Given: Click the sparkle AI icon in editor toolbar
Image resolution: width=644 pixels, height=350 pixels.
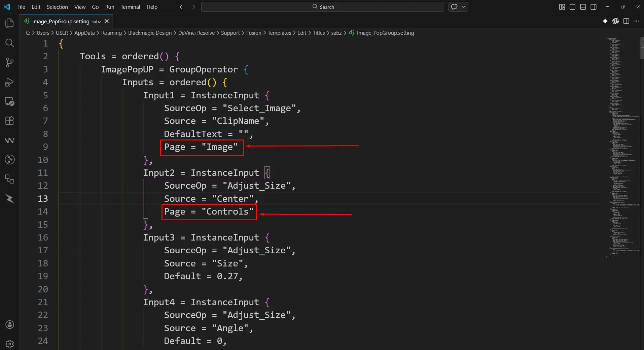Looking at the screenshot, I should 605,21.
